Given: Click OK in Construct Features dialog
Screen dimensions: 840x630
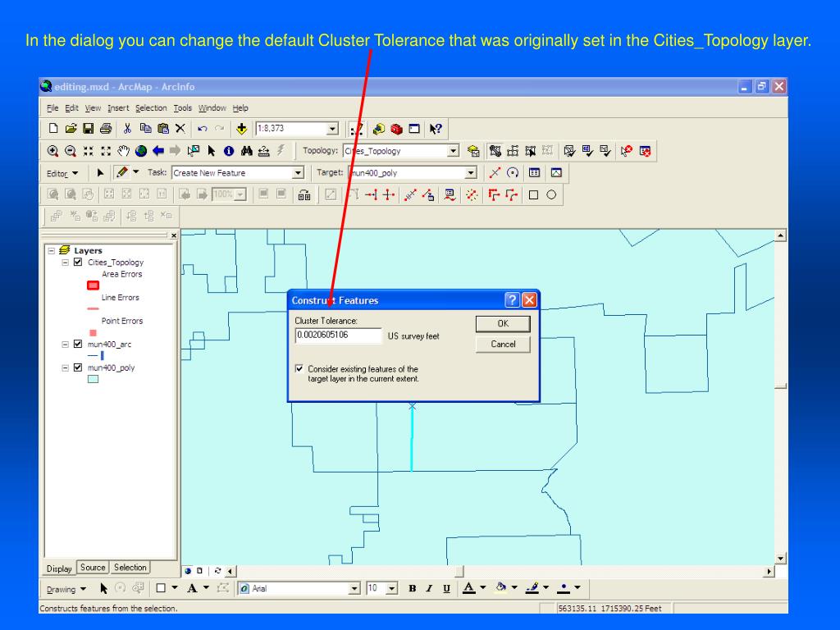Looking at the screenshot, I should pos(503,323).
